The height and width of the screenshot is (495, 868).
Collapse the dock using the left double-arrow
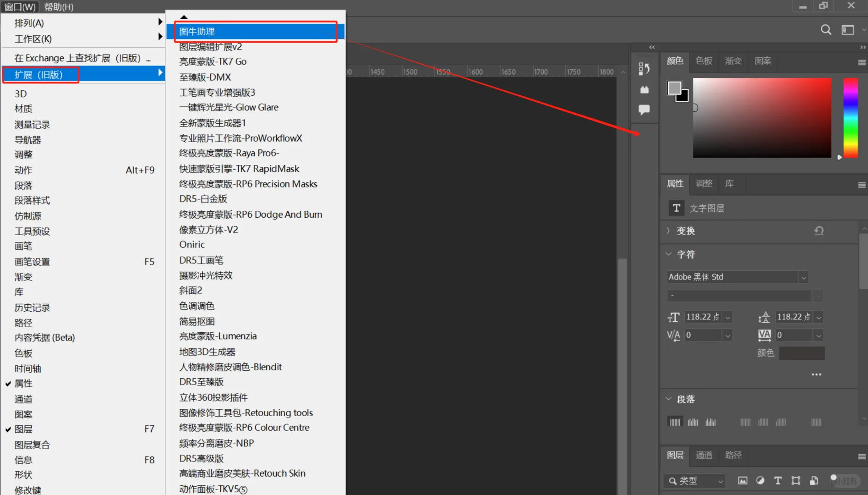point(652,47)
